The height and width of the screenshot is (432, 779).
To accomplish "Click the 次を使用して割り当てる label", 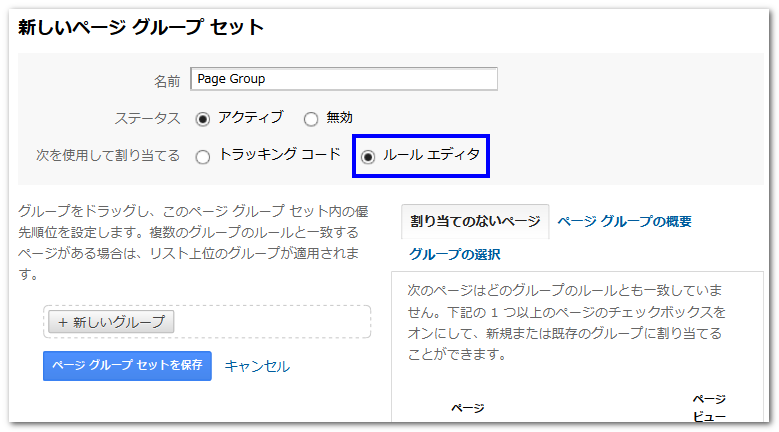I will coord(108,155).
